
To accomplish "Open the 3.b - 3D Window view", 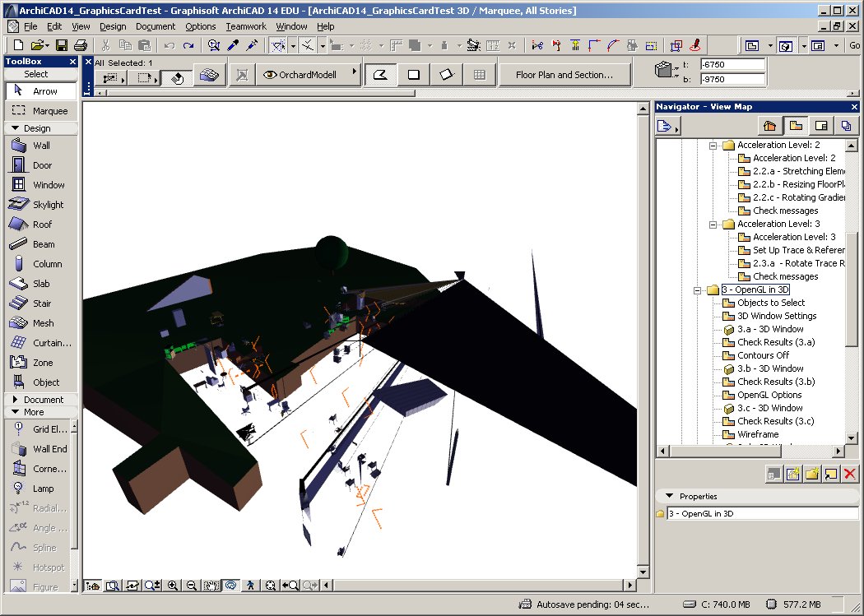I will click(769, 368).
